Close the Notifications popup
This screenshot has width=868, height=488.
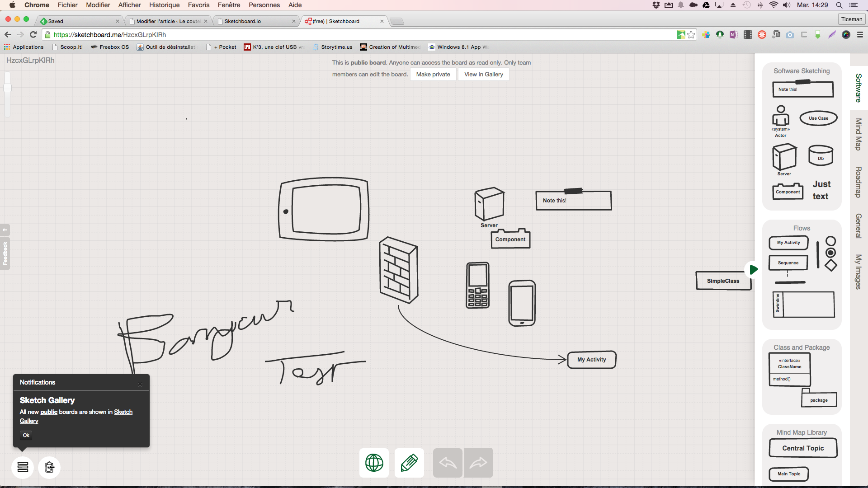[140, 384]
